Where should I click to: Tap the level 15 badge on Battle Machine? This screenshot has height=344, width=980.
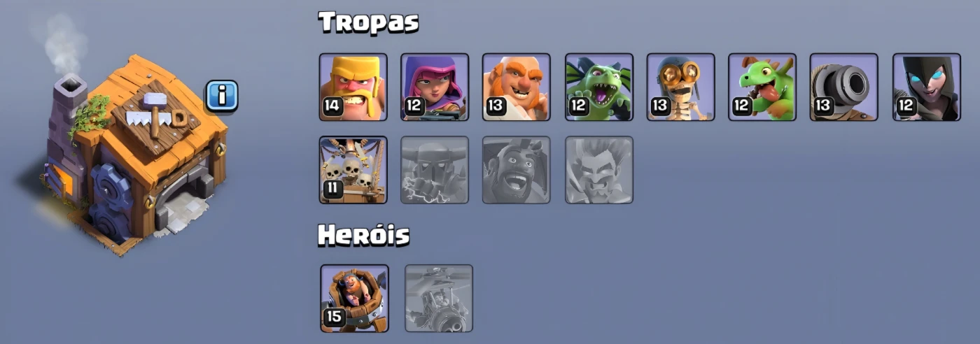click(x=333, y=317)
